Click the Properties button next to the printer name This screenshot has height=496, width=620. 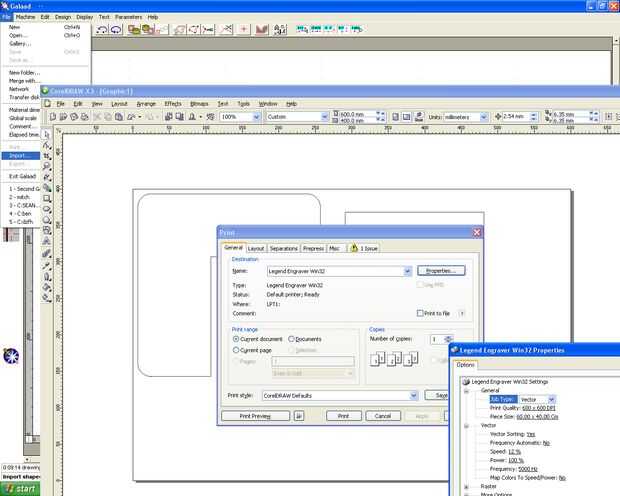click(x=441, y=271)
